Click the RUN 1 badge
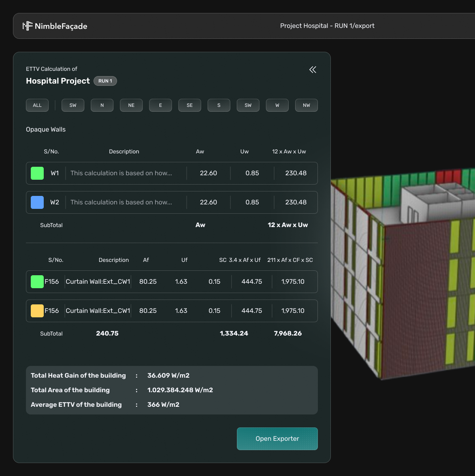The image size is (475, 476). tap(105, 81)
